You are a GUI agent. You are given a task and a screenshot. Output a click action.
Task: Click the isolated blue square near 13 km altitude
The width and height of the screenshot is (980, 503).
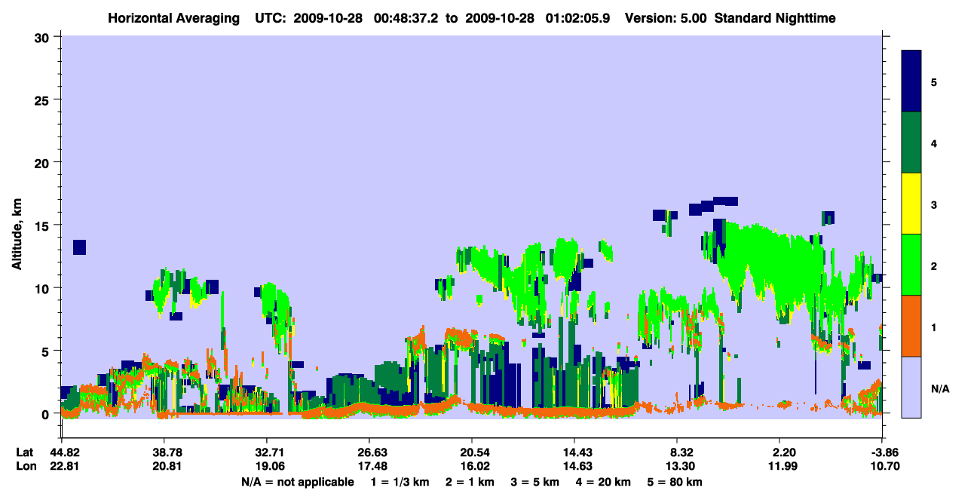coord(79,247)
